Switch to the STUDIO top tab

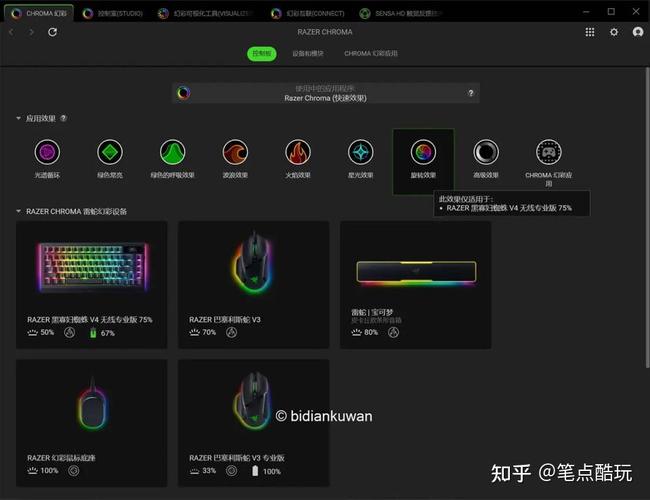tap(113, 14)
